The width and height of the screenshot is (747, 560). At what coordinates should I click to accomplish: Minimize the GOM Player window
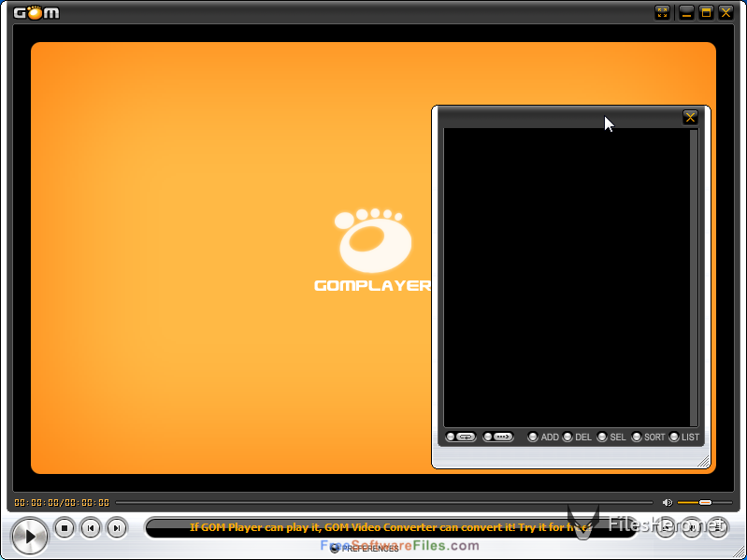point(686,13)
